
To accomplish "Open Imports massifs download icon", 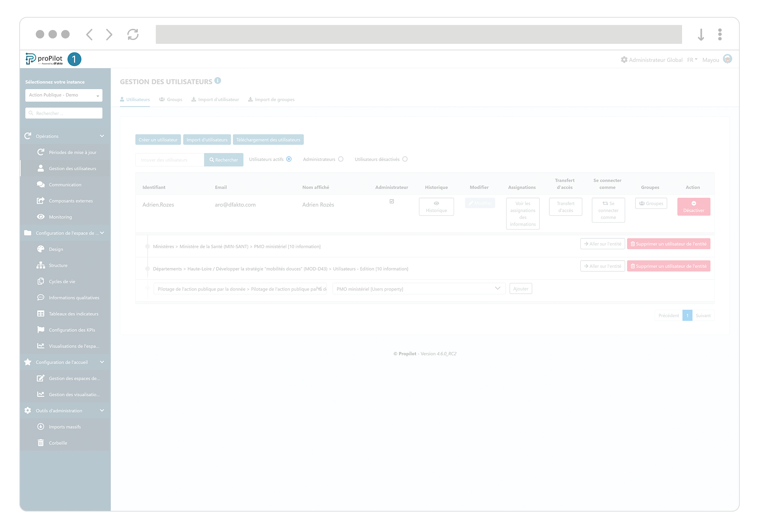I will pyautogui.click(x=40, y=427).
